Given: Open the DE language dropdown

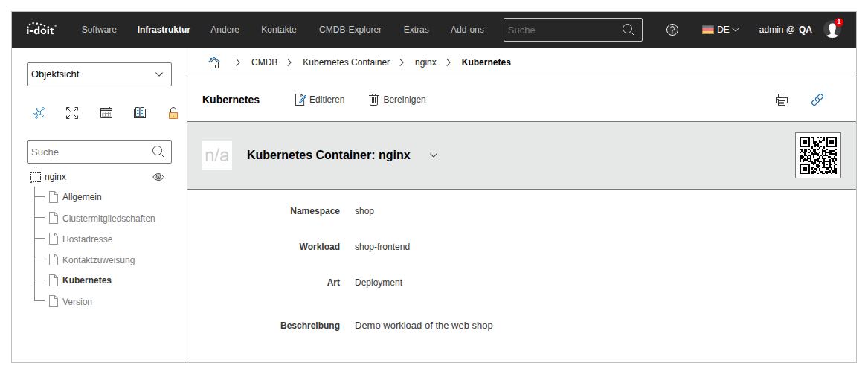Looking at the screenshot, I should [x=720, y=30].
